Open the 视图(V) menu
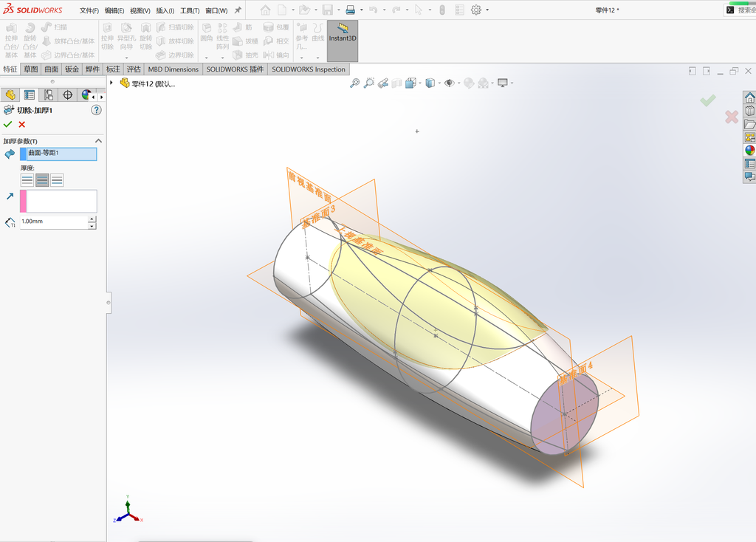756x542 pixels. click(140, 10)
